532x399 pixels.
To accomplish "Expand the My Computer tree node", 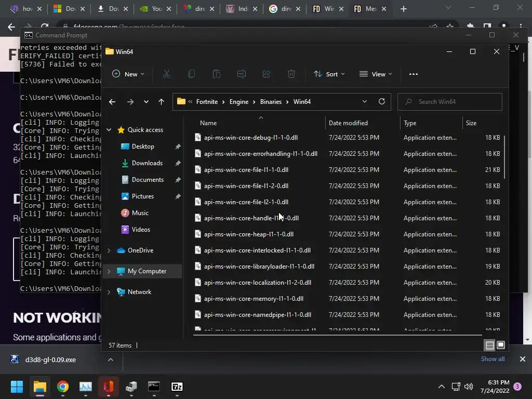I will click(x=109, y=271).
